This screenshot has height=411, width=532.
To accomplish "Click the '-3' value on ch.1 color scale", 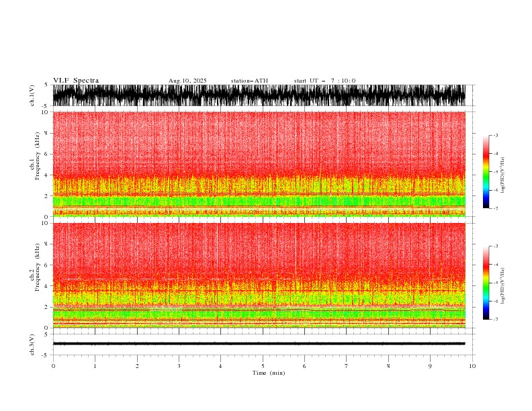I will [x=495, y=135].
